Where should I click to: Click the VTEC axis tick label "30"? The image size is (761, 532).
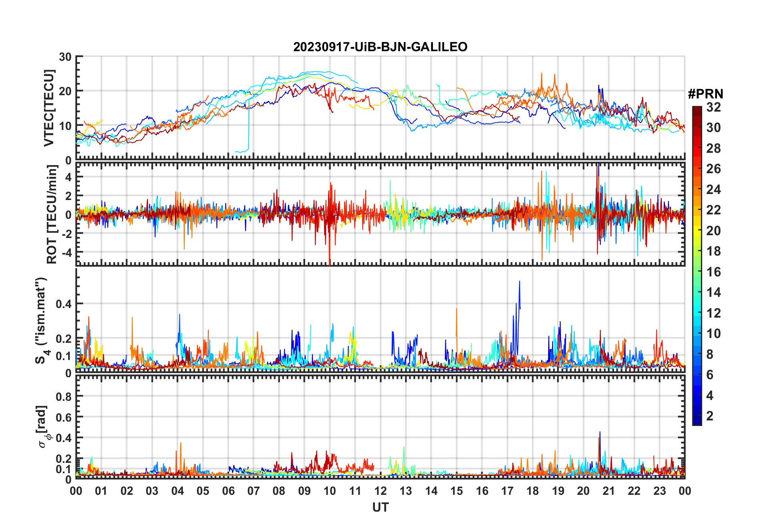tap(65, 57)
